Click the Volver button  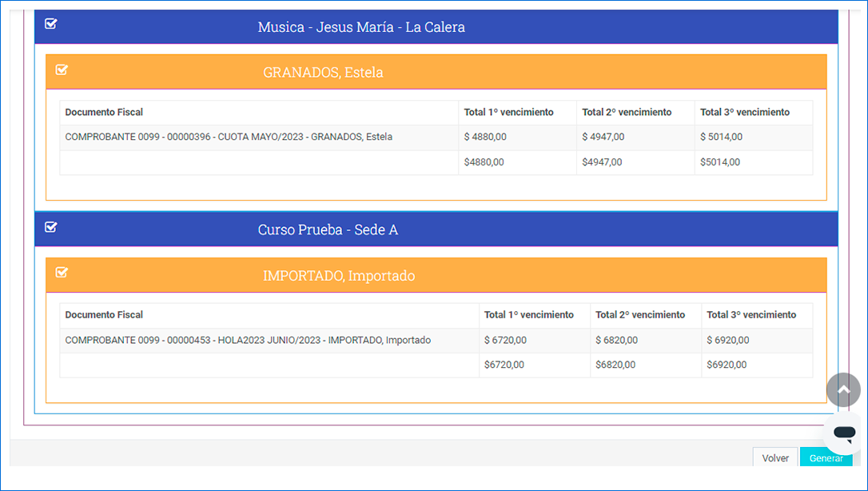click(774, 458)
